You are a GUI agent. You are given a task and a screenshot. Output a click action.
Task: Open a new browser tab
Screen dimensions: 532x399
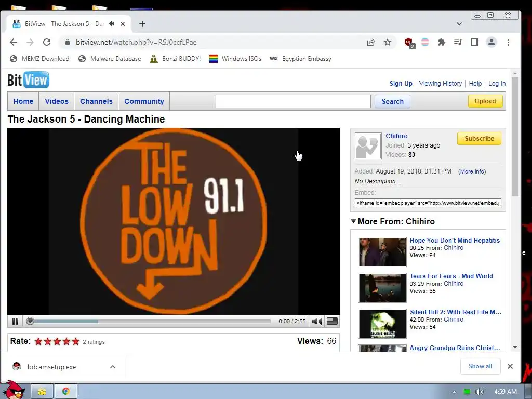point(142,24)
